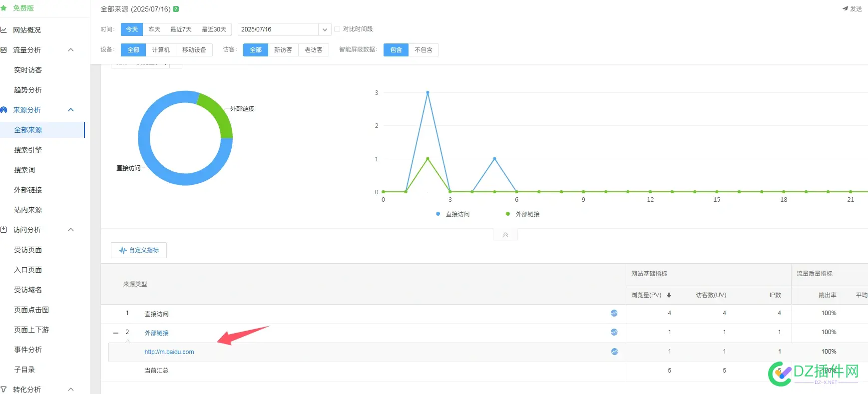Click the 发送 paper-plane icon
This screenshot has width=868, height=394.
click(845, 8)
